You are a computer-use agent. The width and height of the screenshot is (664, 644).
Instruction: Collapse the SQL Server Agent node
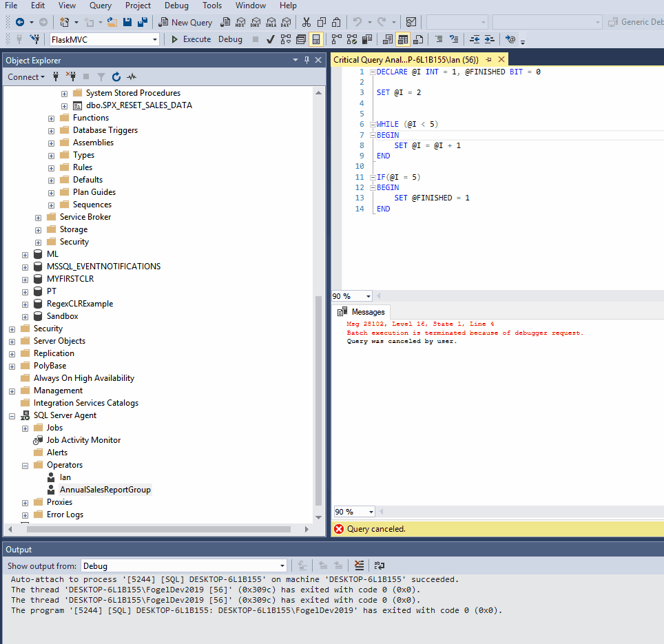coord(12,416)
